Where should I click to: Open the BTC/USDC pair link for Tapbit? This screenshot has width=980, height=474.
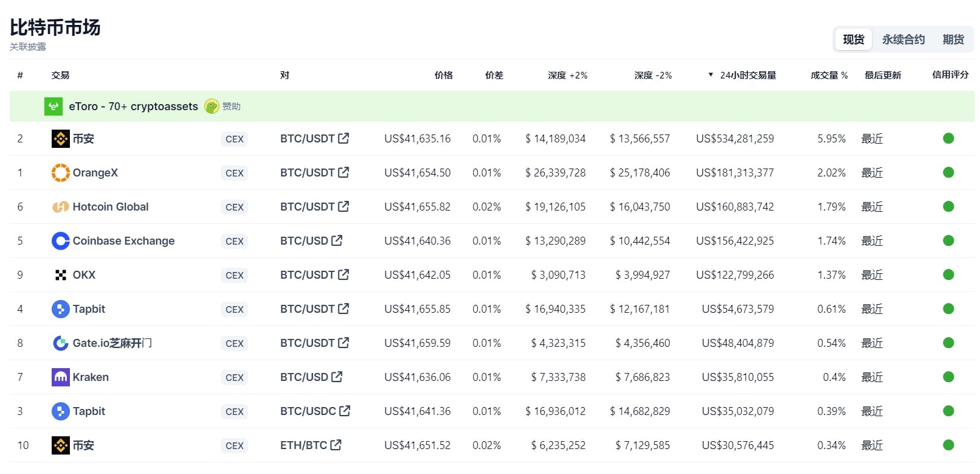(x=308, y=411)
